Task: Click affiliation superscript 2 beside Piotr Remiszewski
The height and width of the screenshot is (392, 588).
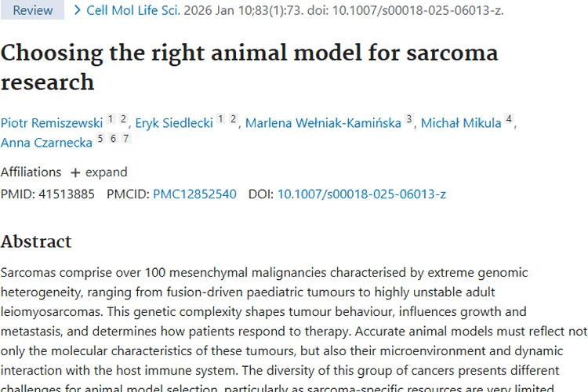Action: pos(123,119)
